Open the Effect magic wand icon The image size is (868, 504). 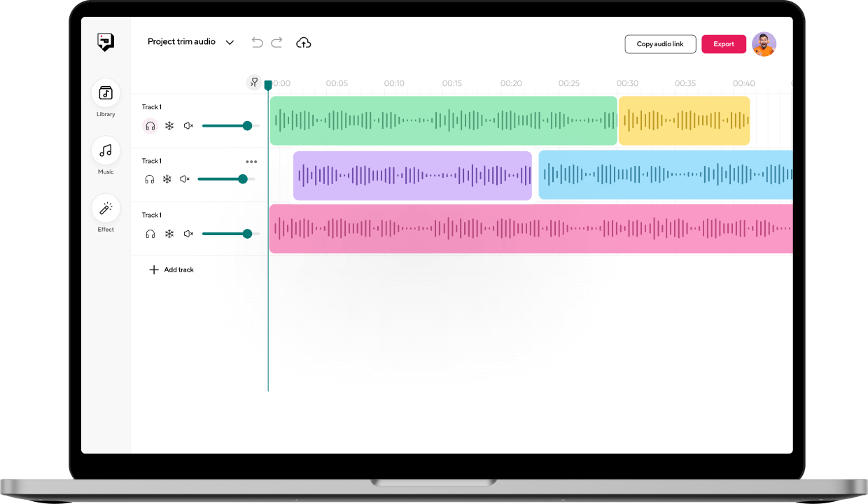(106, 209)
